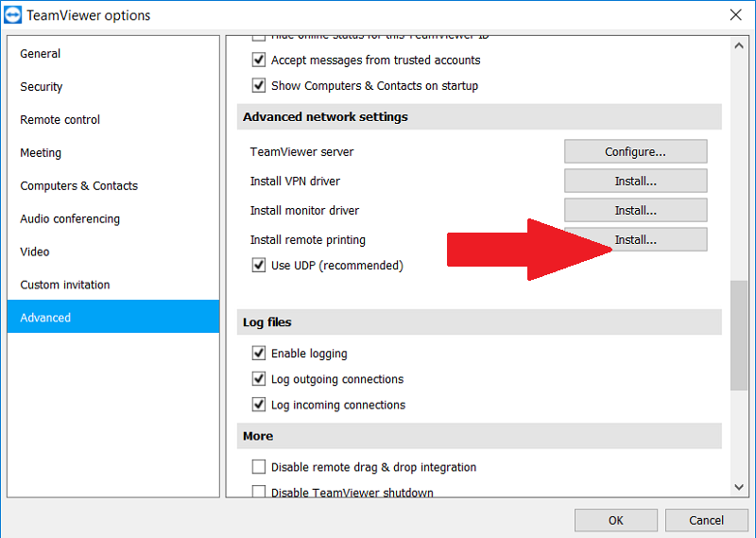This screenshot has width=756, height=538.
Task: Click the Install remote printing label
Action: pyautogui.click(x=308, y=240)
